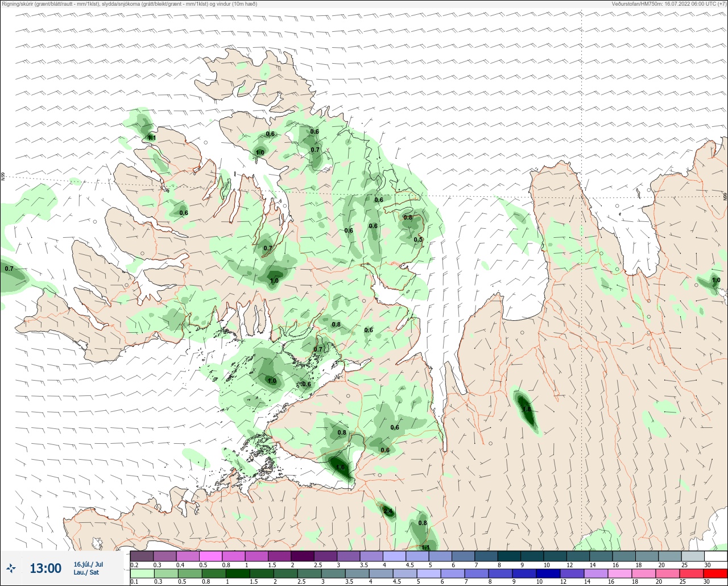
Task: Click the weather symbol icon beside 13:00
Action: coord(11,568)
